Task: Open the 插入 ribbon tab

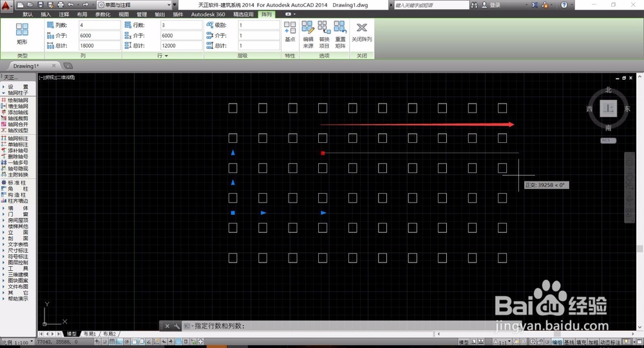Action: point(46,14)
